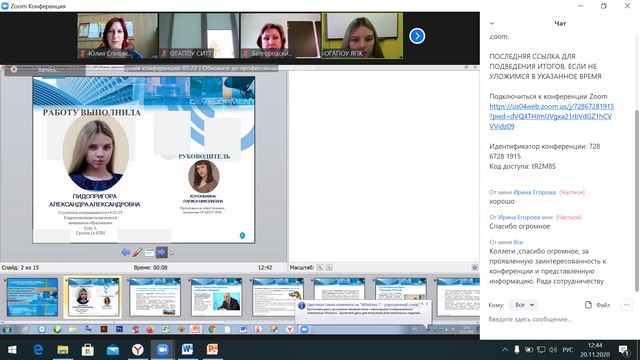This screenshot has width=640, height=360.
Task: Select the red pen annotation tool
Action: 138,252
